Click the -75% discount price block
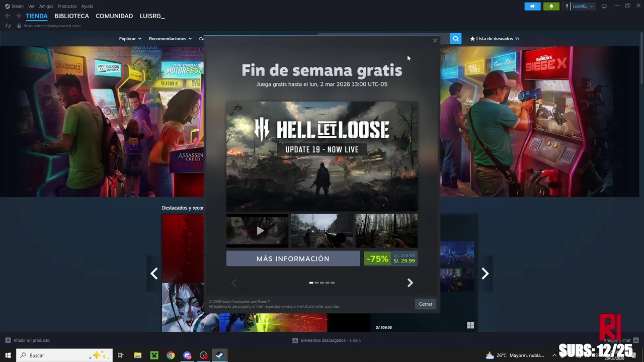Viewport: 644px width, 362px height. pyautogui.click(x=390, y=258)
